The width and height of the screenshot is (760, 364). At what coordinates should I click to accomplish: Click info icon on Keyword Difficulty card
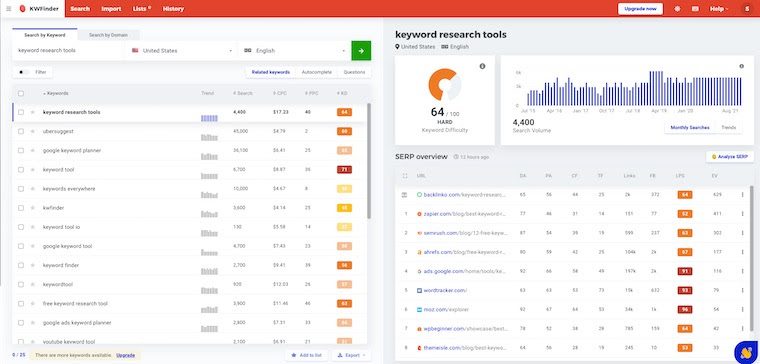pos(482,66)
